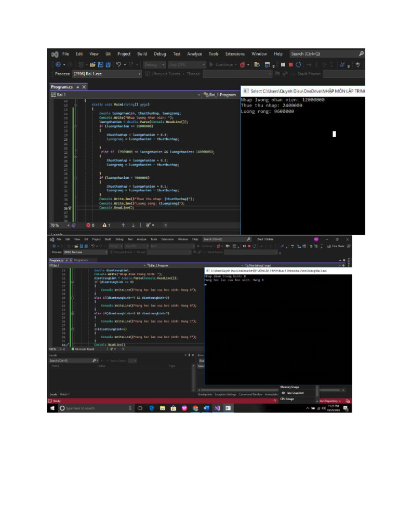Open the Debug menu in top menu bar

pos(159,54)
